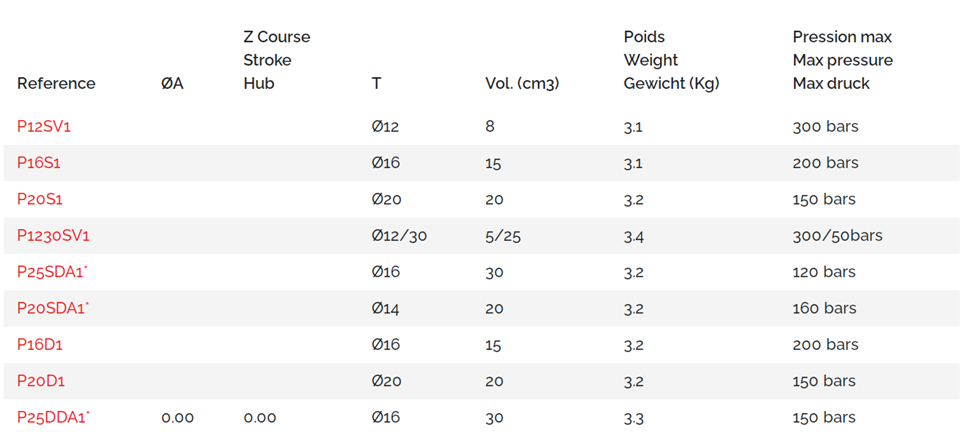The width and height of the screenshot is (960, 437).
Task: Open the P20SDA1 reference link
Action: pos(53,308)
